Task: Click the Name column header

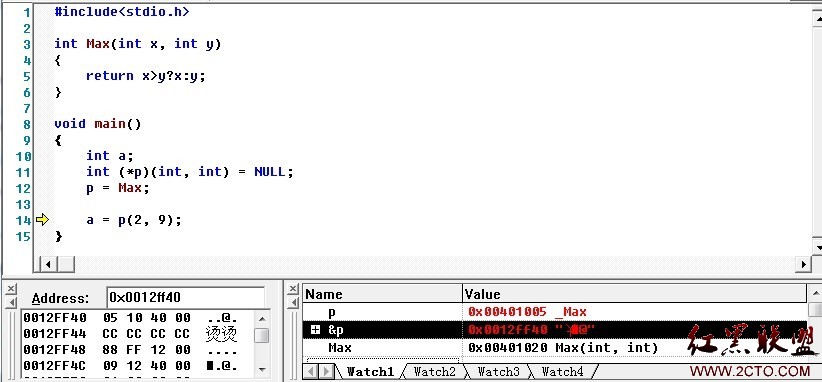Action: [x=383, y=294]
